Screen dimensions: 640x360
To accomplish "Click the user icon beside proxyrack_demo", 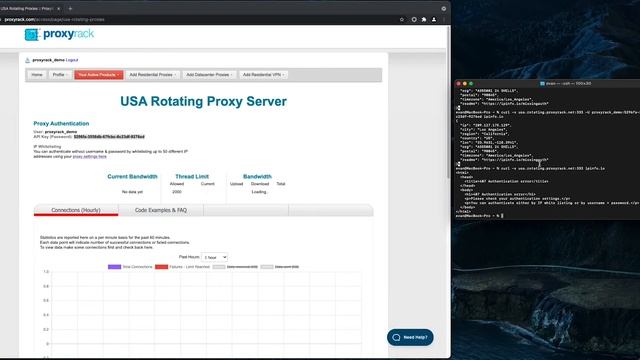I will [27, 60].
